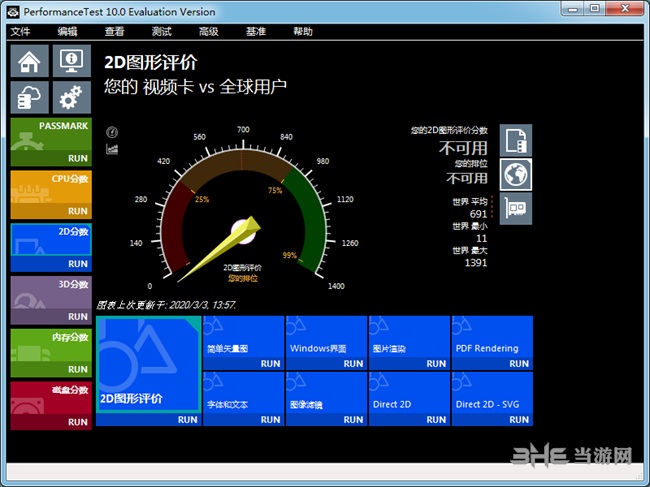This screenshot has height=487, width=650.
Task: Maximize the PerformanceTest window
Action: 595,8
